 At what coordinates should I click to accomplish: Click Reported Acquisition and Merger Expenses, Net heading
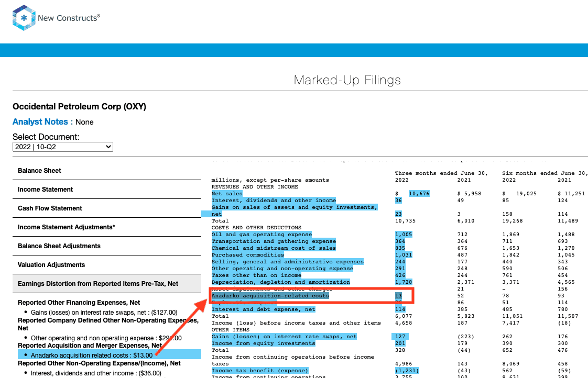[x=90, y=346]
